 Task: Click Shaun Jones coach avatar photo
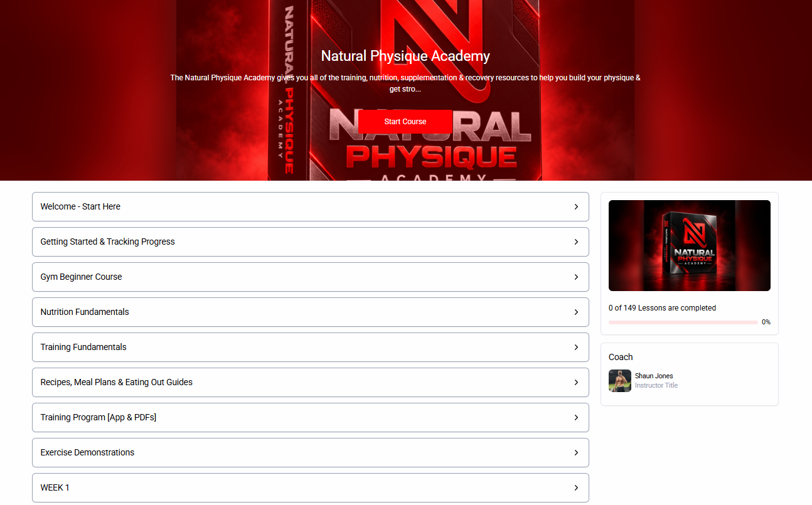620,381
